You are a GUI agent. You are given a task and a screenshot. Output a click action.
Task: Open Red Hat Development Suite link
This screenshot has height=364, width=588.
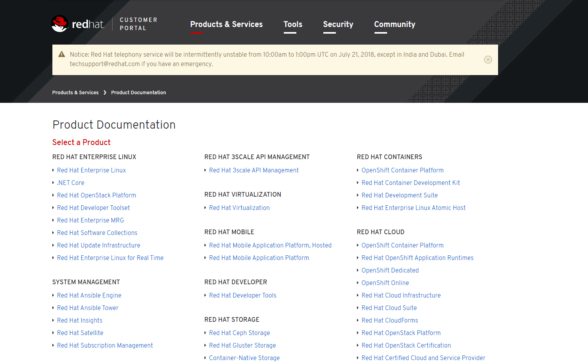click(x=400, y=195)
